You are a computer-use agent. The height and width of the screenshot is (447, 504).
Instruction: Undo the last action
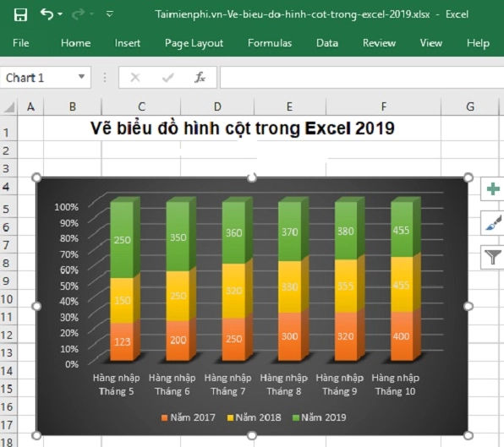click(47, 14)
